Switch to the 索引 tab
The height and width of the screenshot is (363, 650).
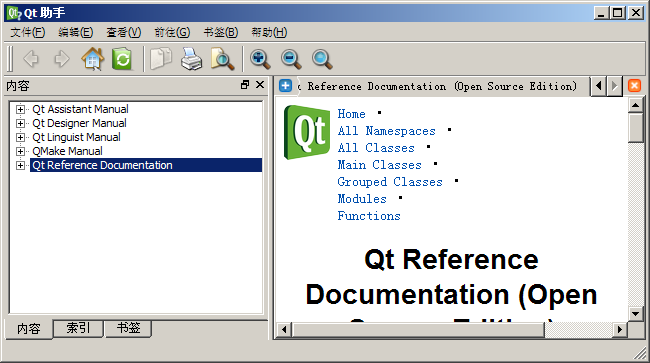(78, 328)
